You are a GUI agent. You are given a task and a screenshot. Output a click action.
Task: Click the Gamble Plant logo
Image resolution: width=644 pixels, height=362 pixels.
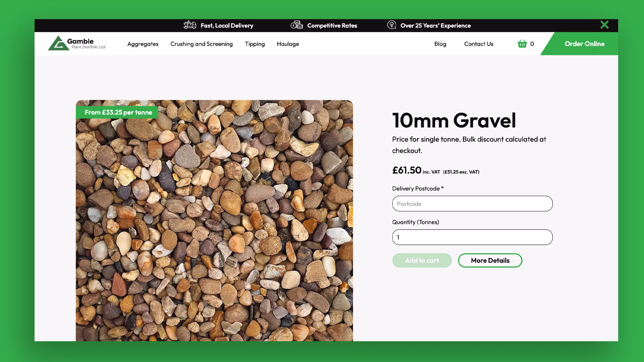coord(77,44)
